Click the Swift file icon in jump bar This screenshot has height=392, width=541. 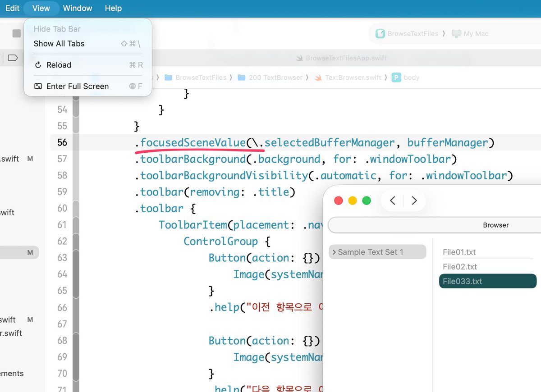pos(318,77)
